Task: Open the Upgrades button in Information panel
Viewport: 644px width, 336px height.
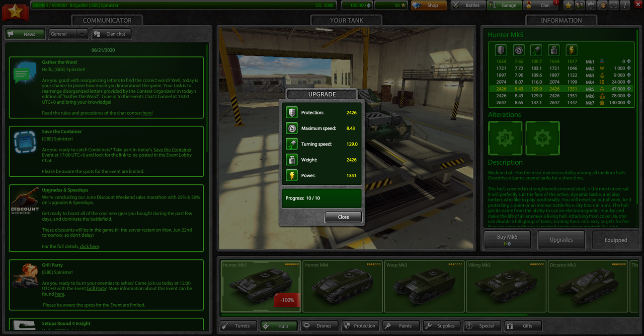Action: pyautogui.click(x=561, y=240)
